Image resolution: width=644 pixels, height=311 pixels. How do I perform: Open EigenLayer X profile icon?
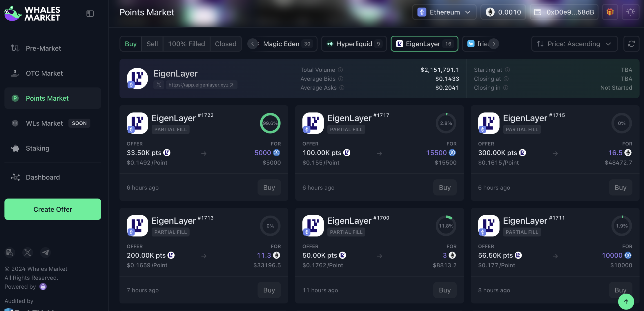159,85
